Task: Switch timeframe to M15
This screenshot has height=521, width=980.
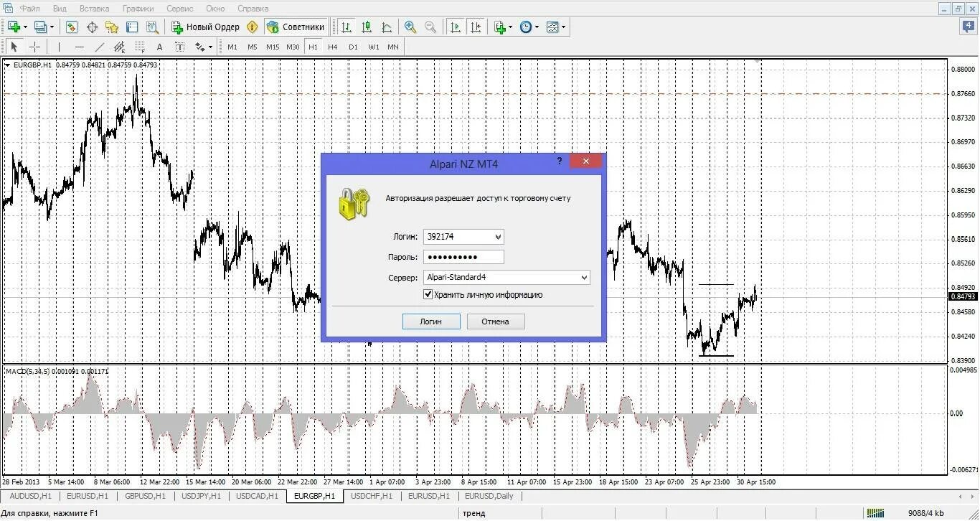Action: tap(273, 47)
